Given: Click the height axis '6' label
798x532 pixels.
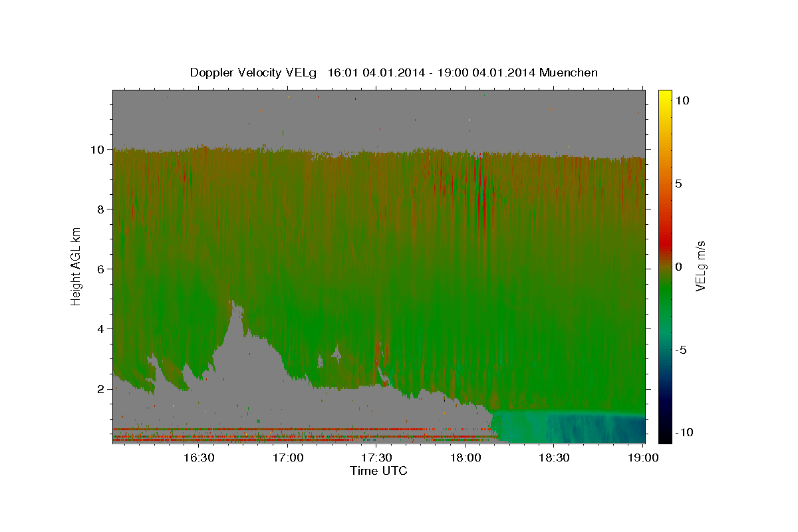Looking at the screenshot, I should tap(101, 269).
